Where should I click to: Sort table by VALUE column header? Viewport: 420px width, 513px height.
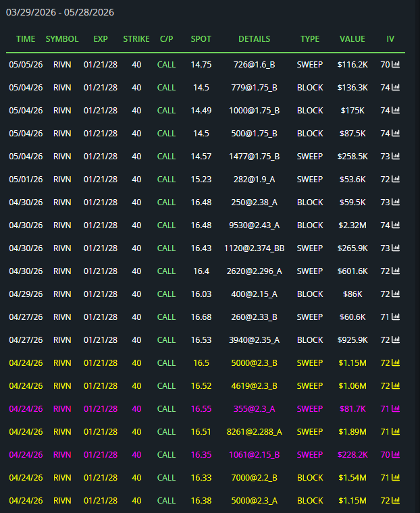point(352,39)
